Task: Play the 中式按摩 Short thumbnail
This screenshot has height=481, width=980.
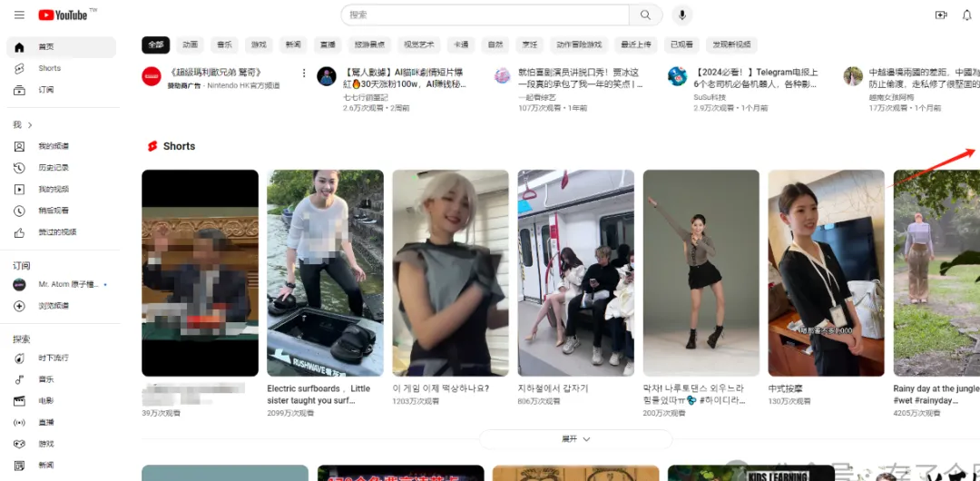Action: point(827,272)
